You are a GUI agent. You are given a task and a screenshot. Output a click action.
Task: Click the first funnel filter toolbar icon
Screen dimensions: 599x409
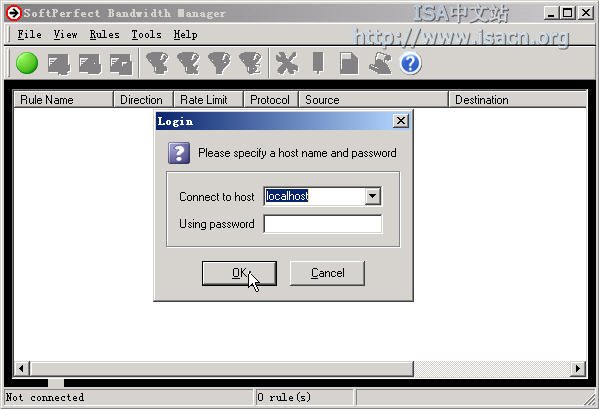pyautogui.click(x=157, y=63)
